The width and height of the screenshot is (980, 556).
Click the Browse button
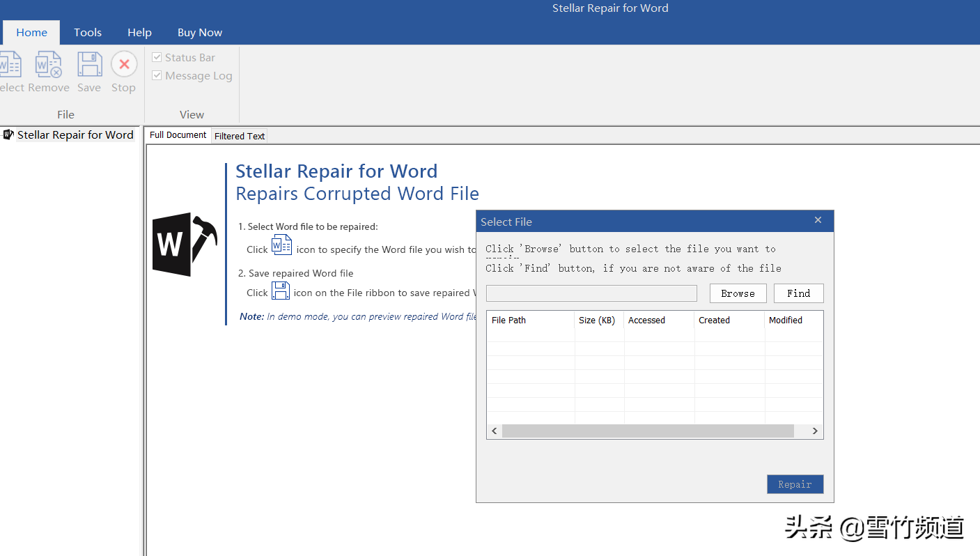(738, 293)
